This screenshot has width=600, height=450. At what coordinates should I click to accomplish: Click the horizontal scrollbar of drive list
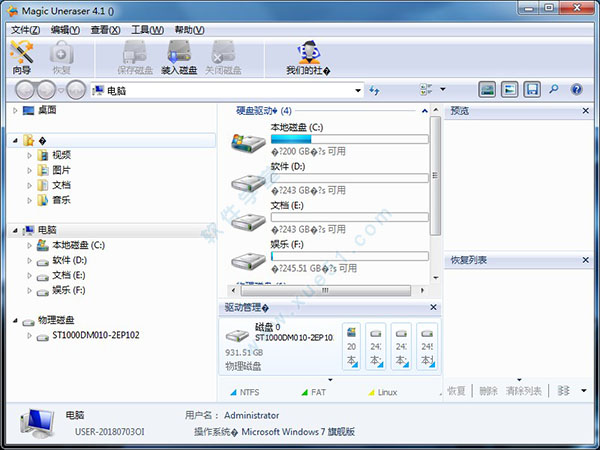point(328,290)
